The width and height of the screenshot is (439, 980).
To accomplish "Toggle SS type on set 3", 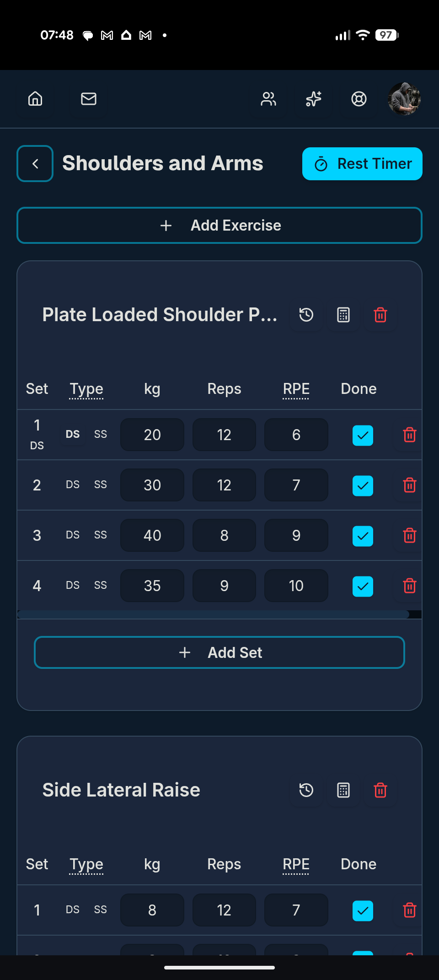I will pos(101,535).
